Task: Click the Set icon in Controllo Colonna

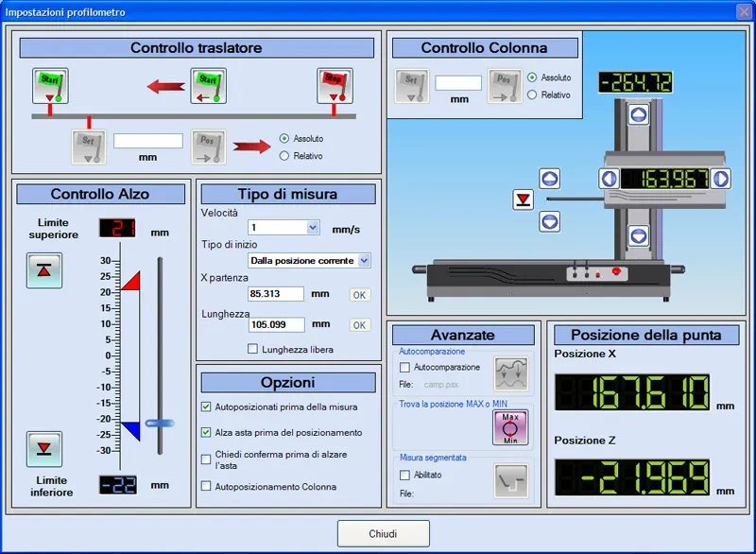Action: coord(412,87)
